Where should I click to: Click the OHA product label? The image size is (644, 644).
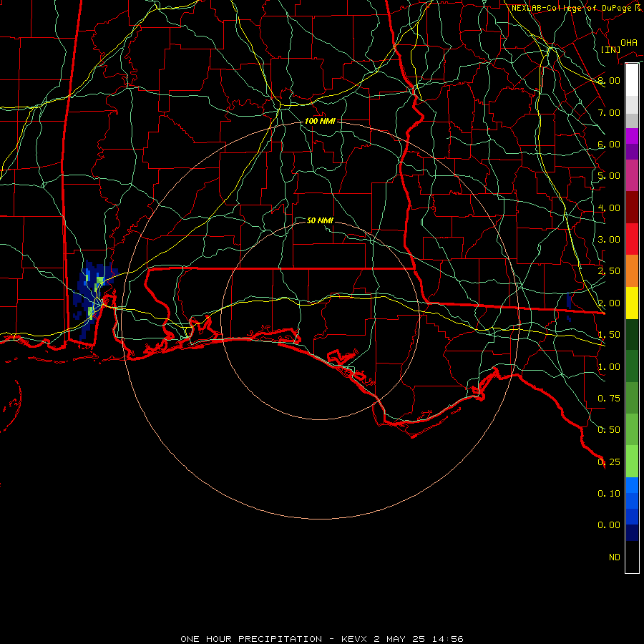(629, 43)
